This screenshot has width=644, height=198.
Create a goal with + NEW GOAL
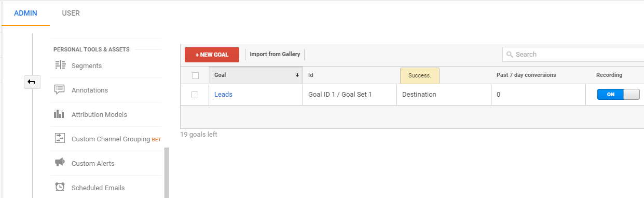212,55
